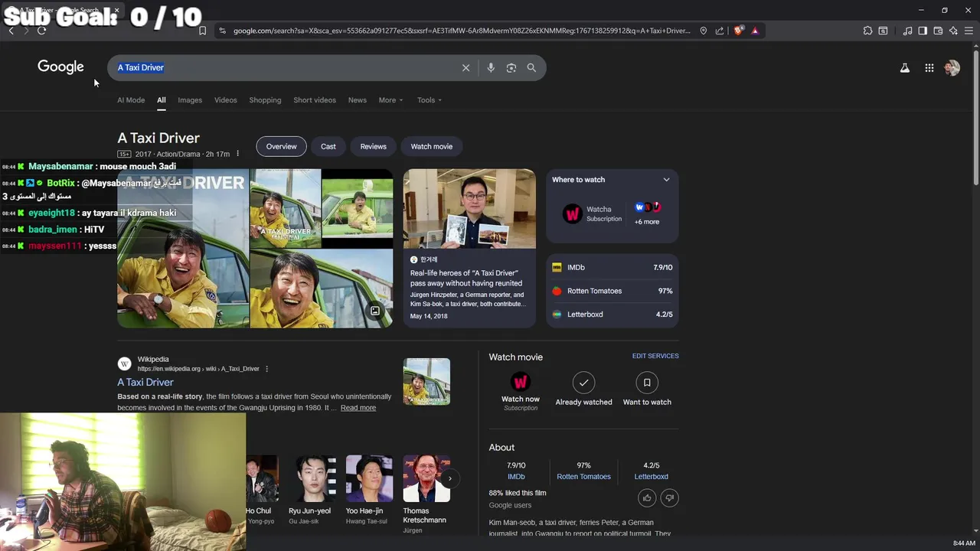The height and width of the screenshot is (551, 980).
Task: Open the Real-life heroes news article
Action: click(469, 248)
